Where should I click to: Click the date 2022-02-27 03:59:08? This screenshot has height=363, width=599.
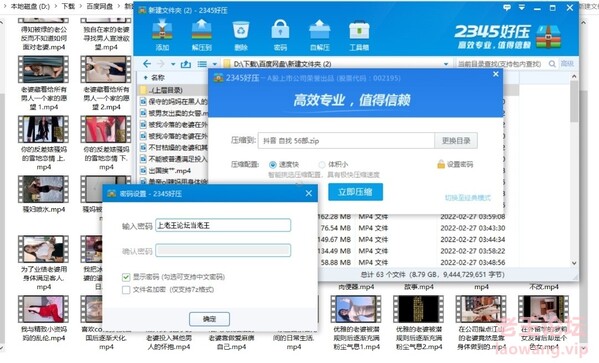pos(473,217)
